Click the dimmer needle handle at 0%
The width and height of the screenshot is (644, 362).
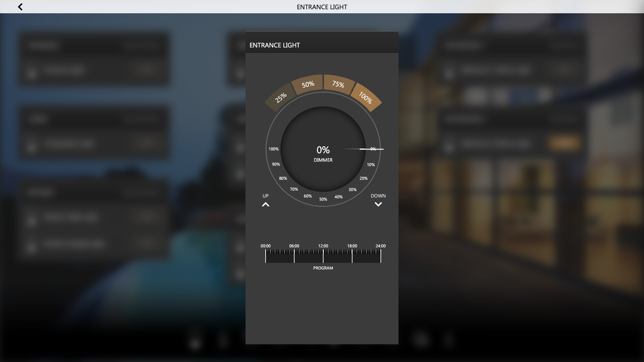pos(372,149)
